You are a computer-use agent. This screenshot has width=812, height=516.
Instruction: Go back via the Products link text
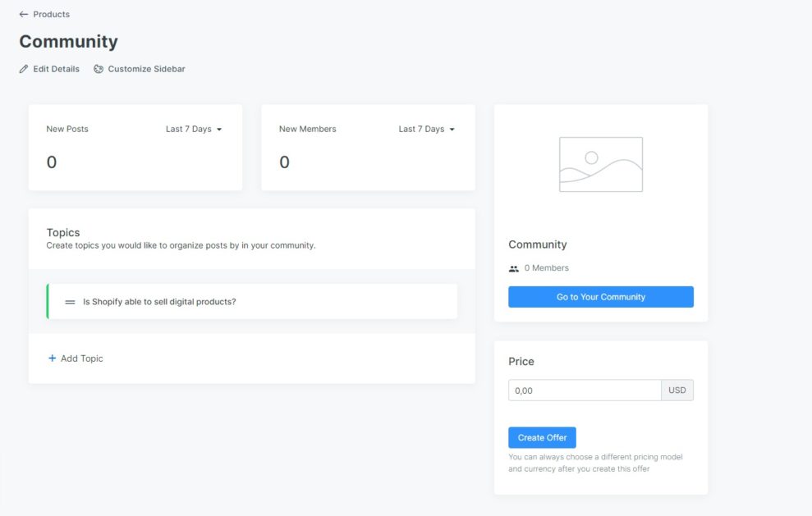point(51,14)
